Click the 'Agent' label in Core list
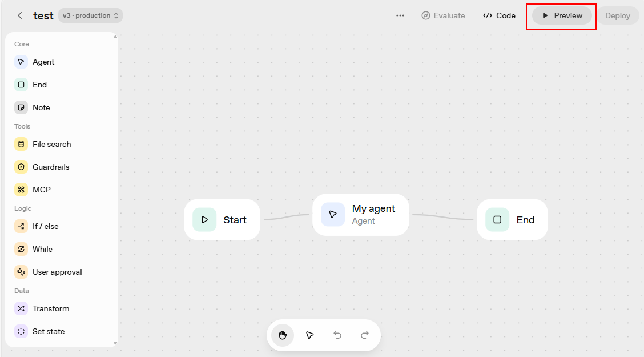The height and width of the screenshot is (357, 644). (43, 62)
